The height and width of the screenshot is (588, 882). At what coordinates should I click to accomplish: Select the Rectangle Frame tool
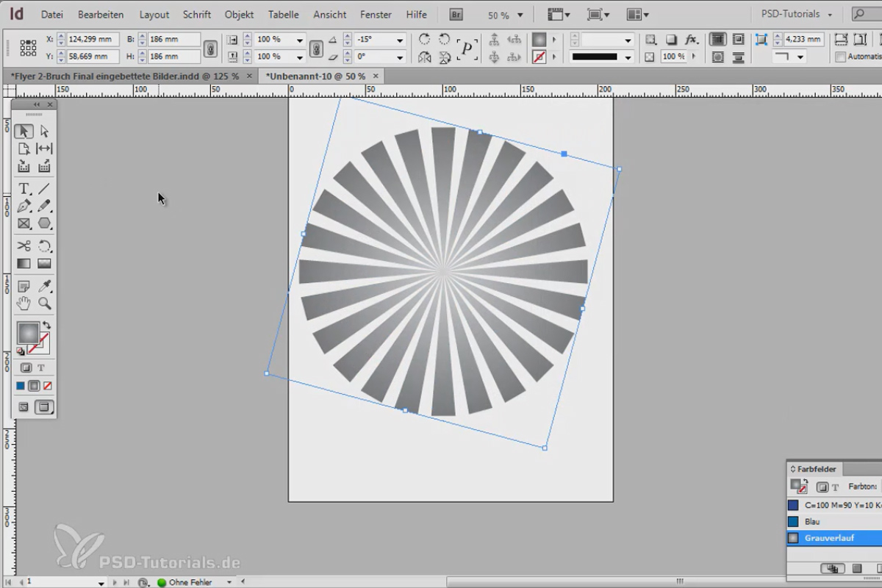click(x=24, y=223)
